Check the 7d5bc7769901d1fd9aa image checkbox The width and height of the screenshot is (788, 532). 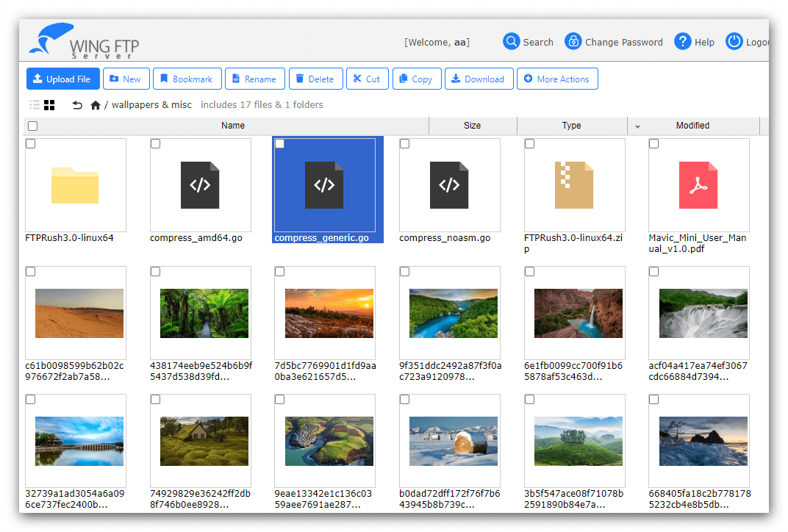tap(280, 271)
